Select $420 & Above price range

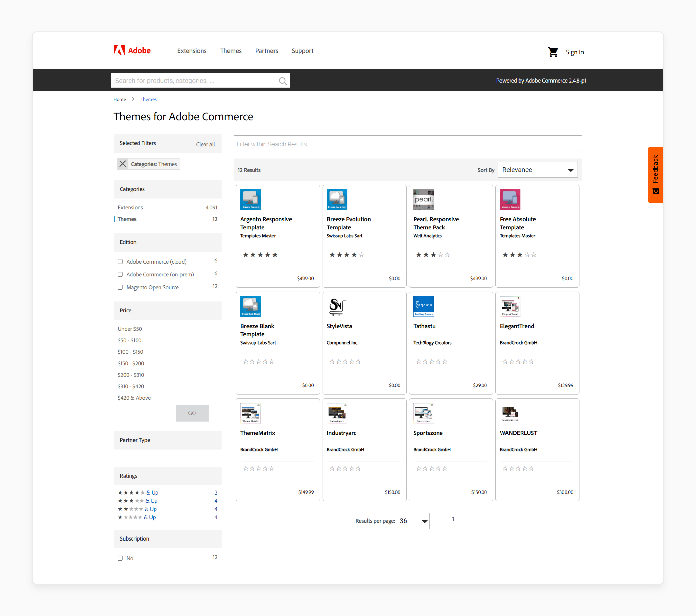click(x=134, y=398)
